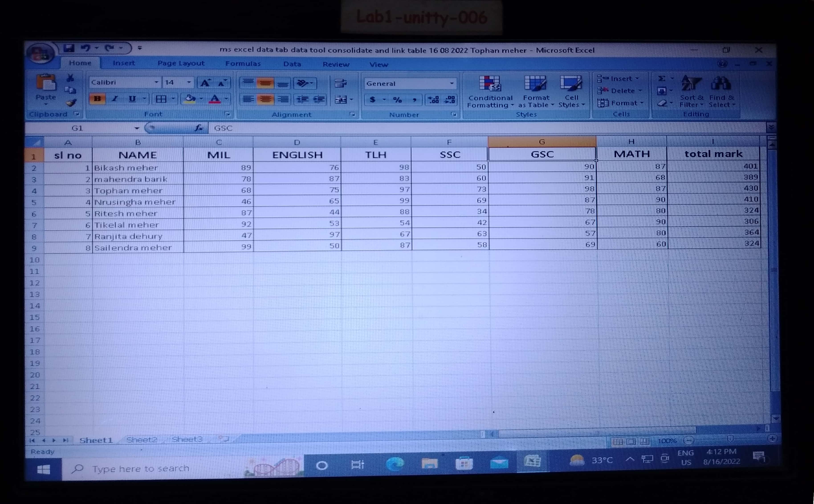Click the Increase Decimal icon
Screen dimensions: 814x504
tap(433, 100)
